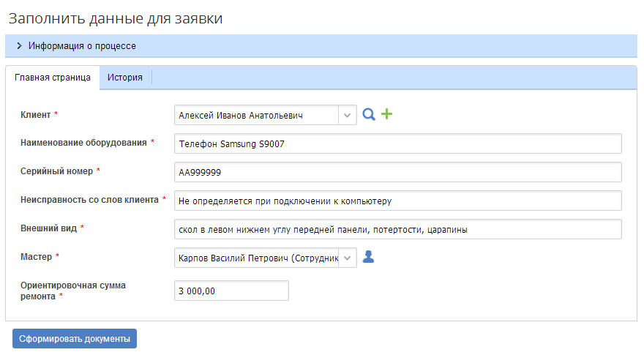
Task: Click into the Серийный номер field
Action: coord(397,172)
